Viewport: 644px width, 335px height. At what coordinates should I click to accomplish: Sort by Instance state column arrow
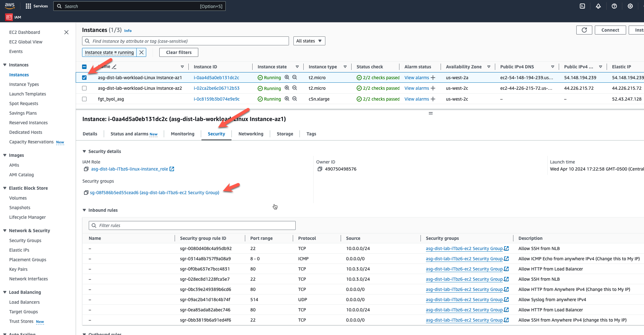tap(297, 67)
